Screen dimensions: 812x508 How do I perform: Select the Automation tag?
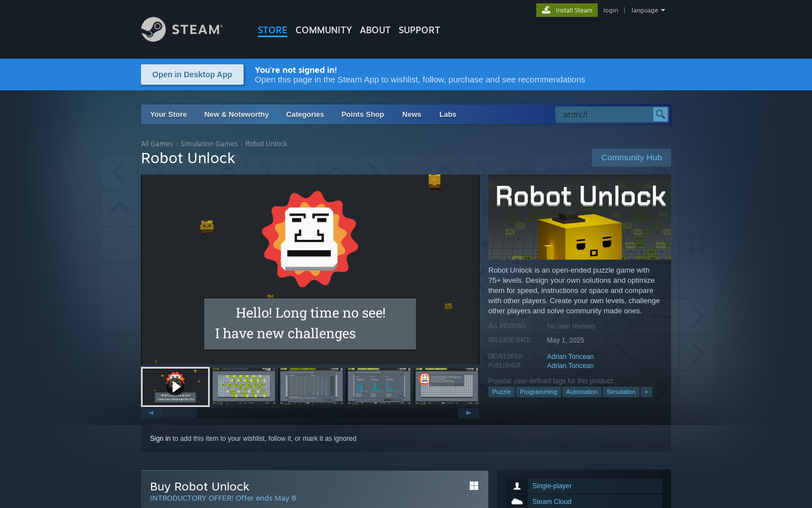pyautogui.click(x=582, y=392)
